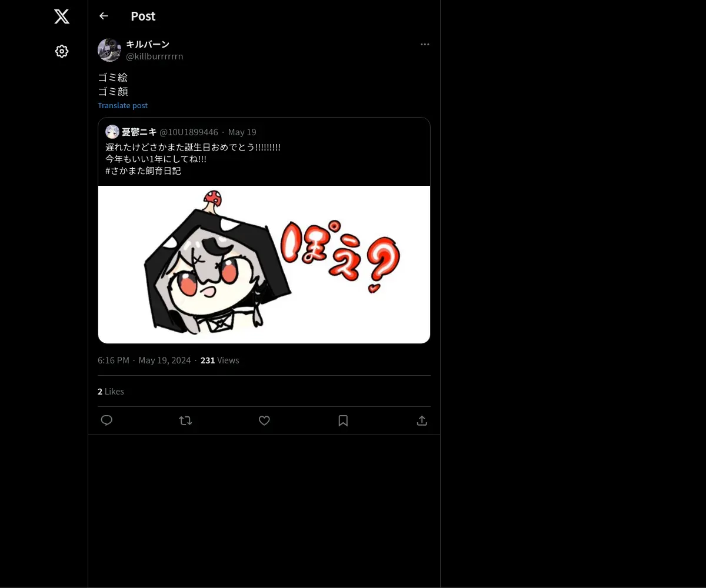Screen dimensions: 706x588
Task: Open the quoted post's mushroom character image
Action: pos(264,265)
